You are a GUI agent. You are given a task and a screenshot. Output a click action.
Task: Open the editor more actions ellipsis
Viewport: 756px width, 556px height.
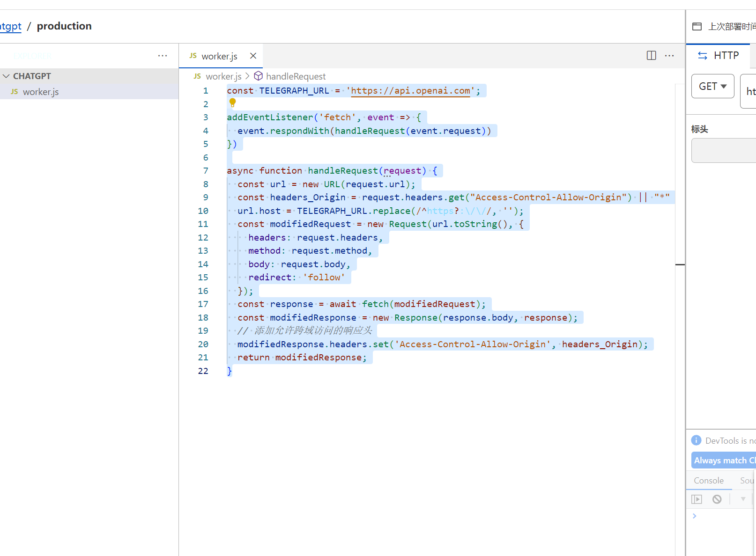669,55
